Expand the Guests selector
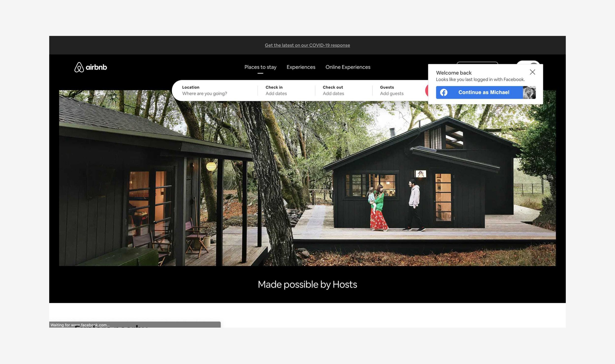This screenshot has height=364, width=615. 392,91
